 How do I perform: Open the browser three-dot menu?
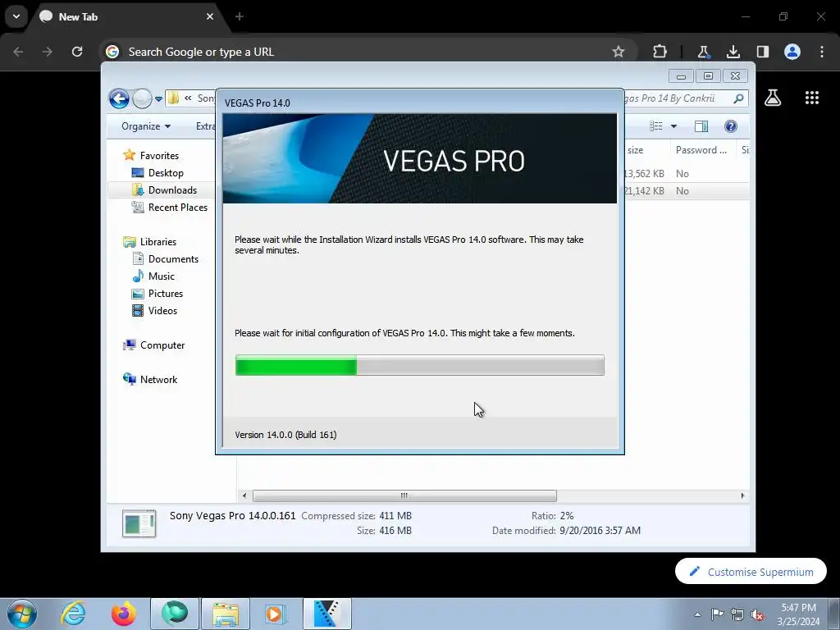pyautogui.click(x=822, y=52)
